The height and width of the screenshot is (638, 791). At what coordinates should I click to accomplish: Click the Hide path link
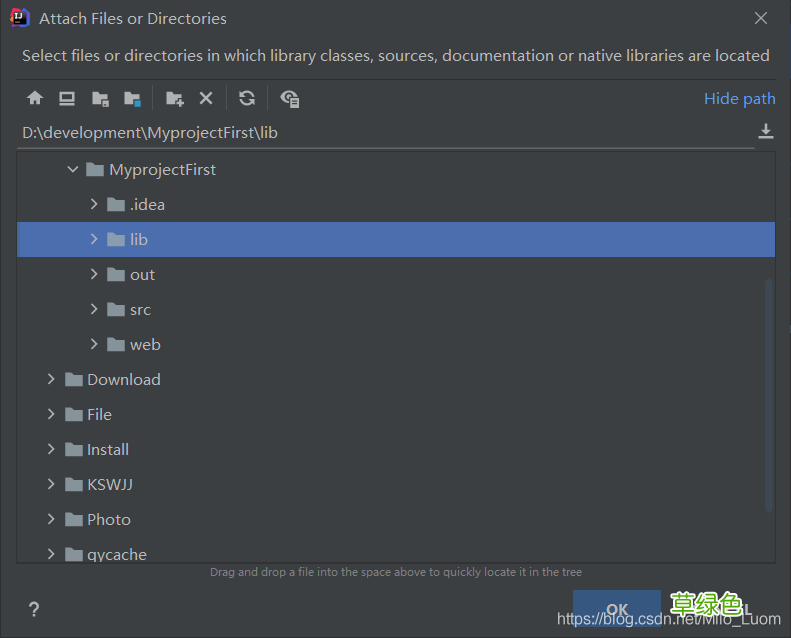point(739,98)
